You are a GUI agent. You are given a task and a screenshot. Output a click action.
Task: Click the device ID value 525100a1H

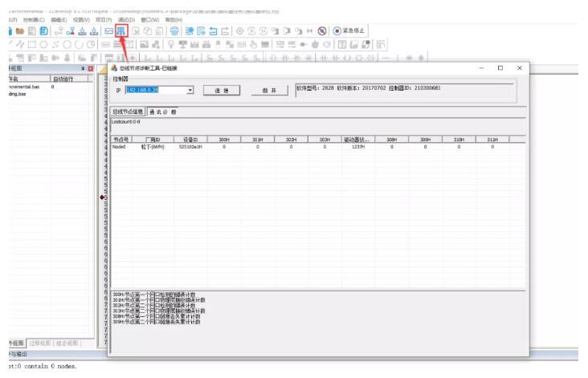coord(190,147)
